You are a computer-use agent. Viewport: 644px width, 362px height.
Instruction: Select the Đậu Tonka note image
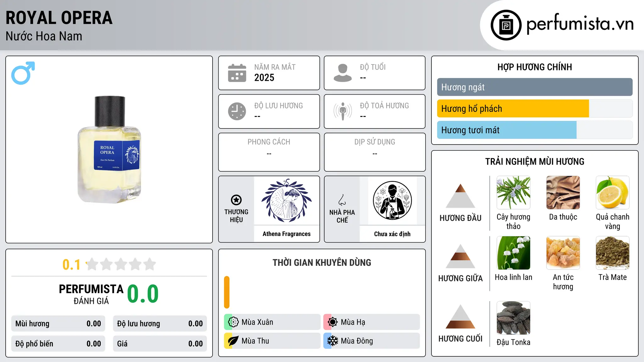point(514,318)
